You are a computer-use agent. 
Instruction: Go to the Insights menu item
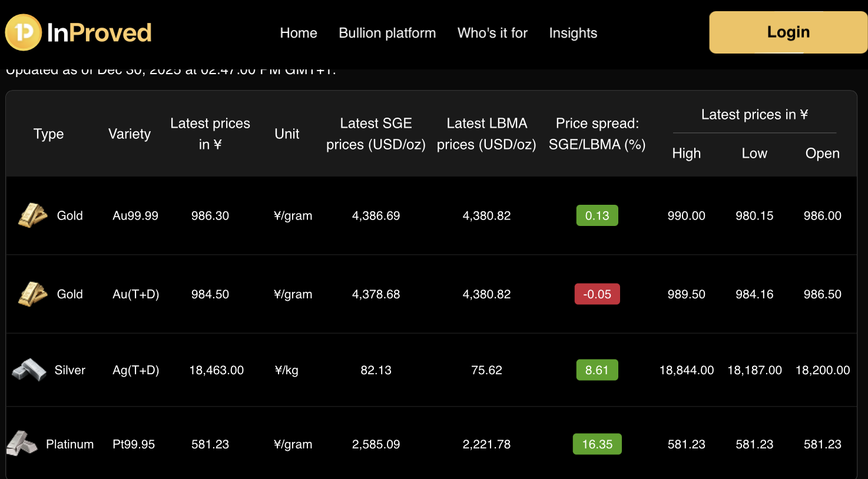pyautogui.click(x=573, y=33)
